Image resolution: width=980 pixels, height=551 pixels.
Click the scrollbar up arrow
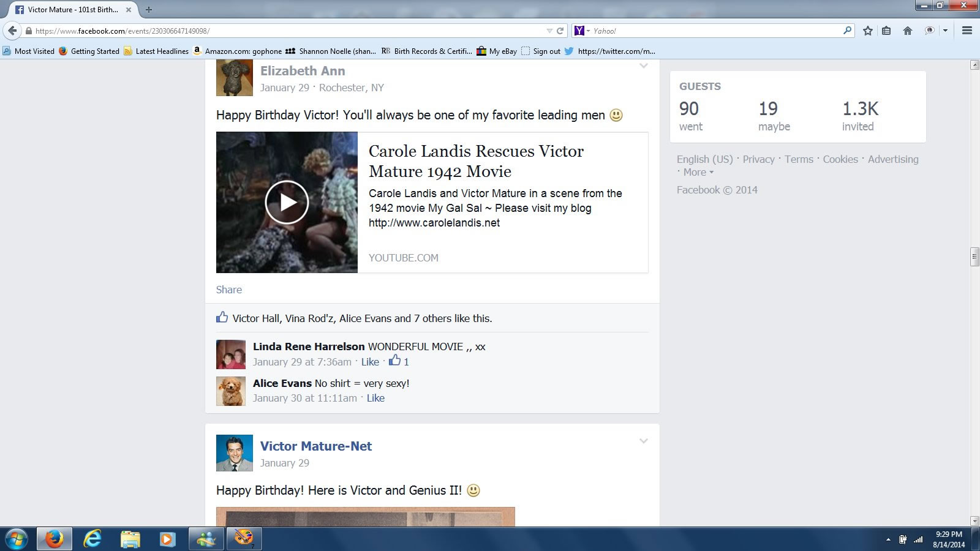[974, 65]
